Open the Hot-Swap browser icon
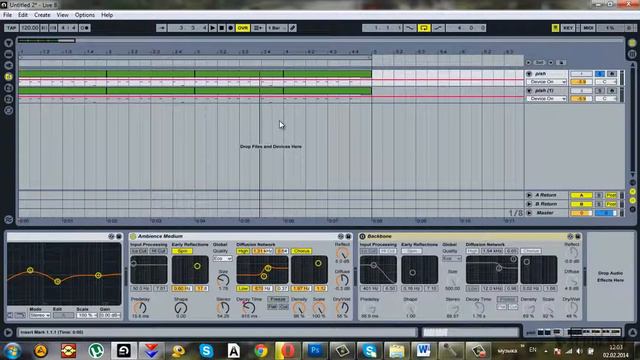The width and height of the screenshot is (640, 360). (x=8, y=111)
